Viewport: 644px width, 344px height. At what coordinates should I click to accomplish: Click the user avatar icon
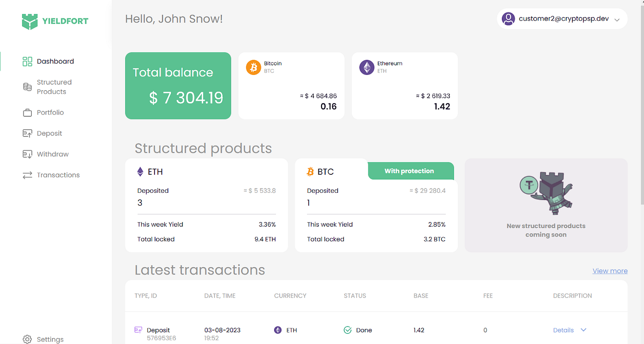(508, 19)
